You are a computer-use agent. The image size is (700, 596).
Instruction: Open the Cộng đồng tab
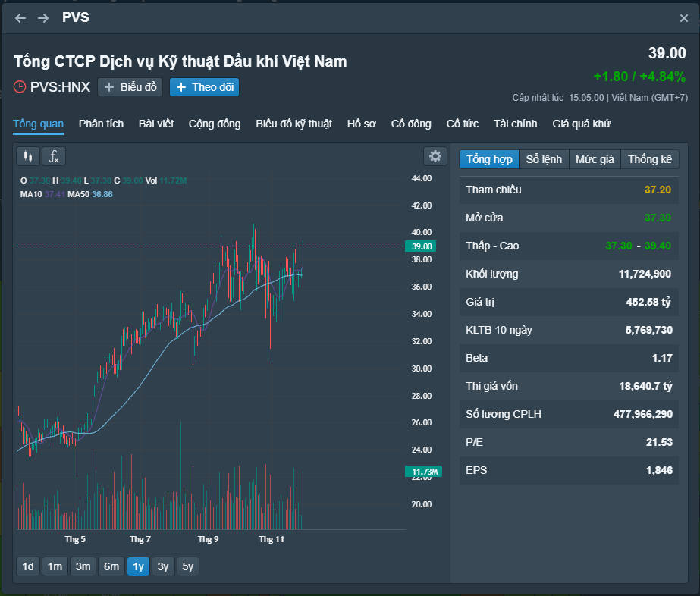215,124
